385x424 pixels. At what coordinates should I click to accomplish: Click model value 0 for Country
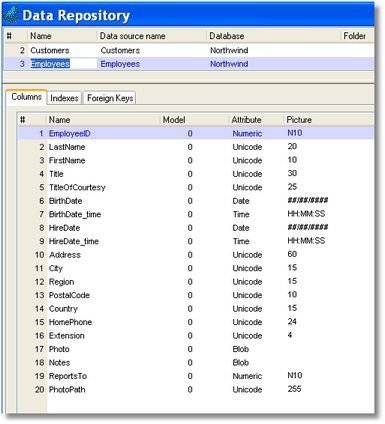click(x=190, y=309)
